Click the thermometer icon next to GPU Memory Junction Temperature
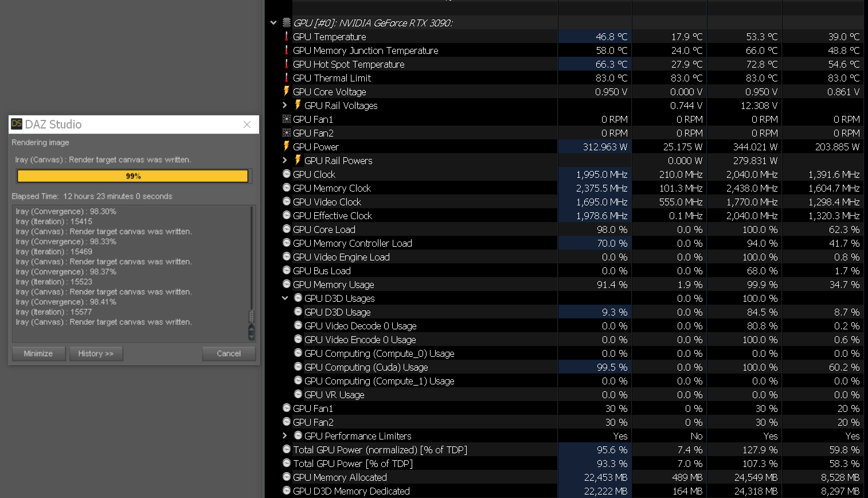This screenshot has height=498, width=868. pos(287,50)
